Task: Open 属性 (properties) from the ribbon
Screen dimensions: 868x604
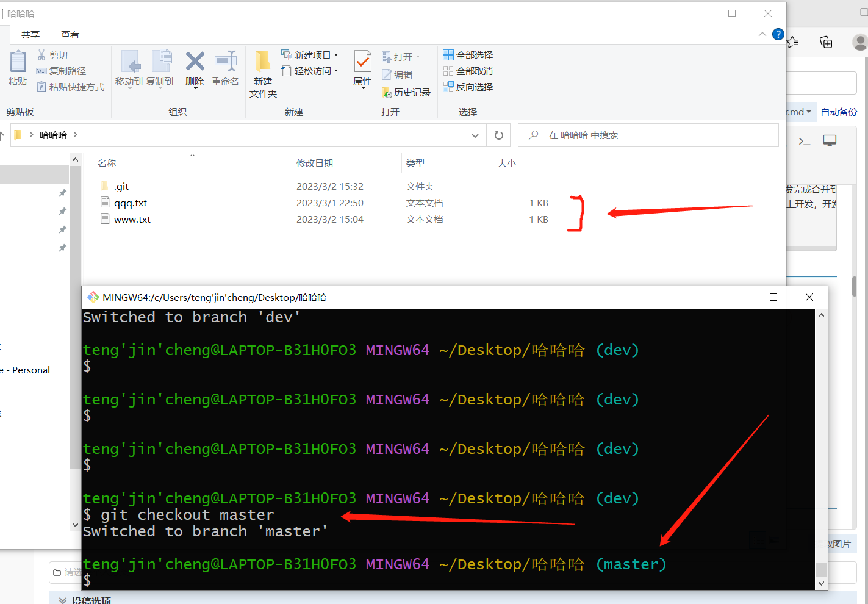Action: point(362,69)
